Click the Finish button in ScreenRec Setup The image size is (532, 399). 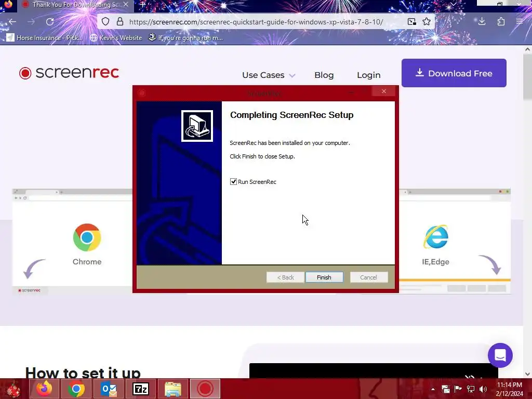[324, 277]
